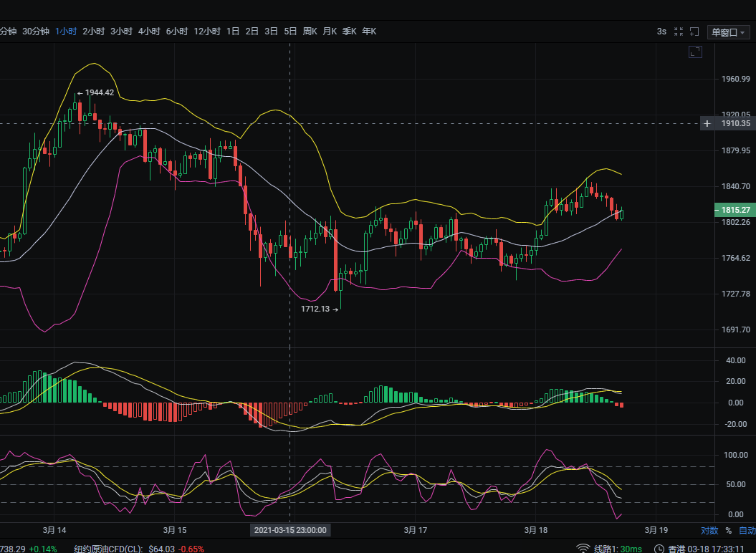
Task: Select the 4小时 timeframe tab
Action: 149,32
